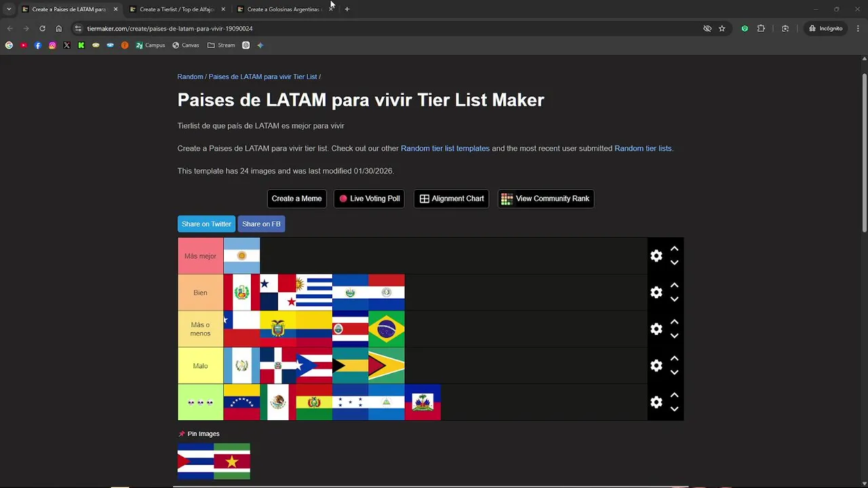The image size is (868, 488).
Task: Open the Alignment Chart
Action: [451, 199]
